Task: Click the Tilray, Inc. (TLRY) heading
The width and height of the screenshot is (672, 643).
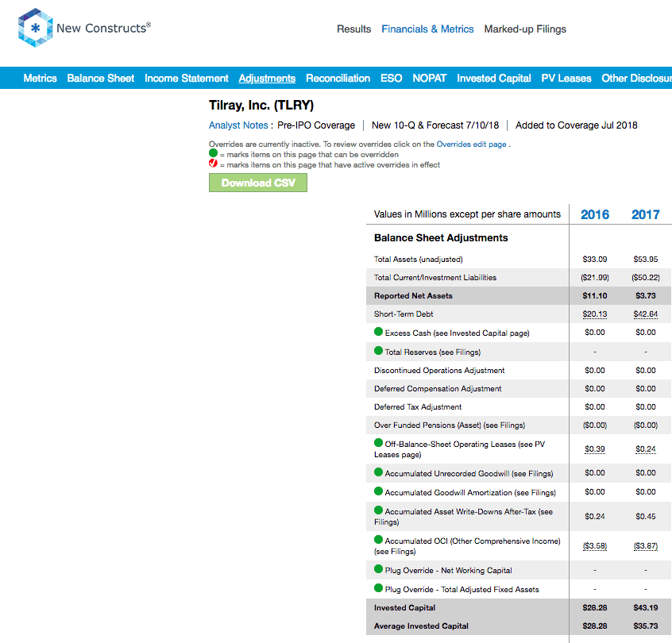Action: pos(261,106)
